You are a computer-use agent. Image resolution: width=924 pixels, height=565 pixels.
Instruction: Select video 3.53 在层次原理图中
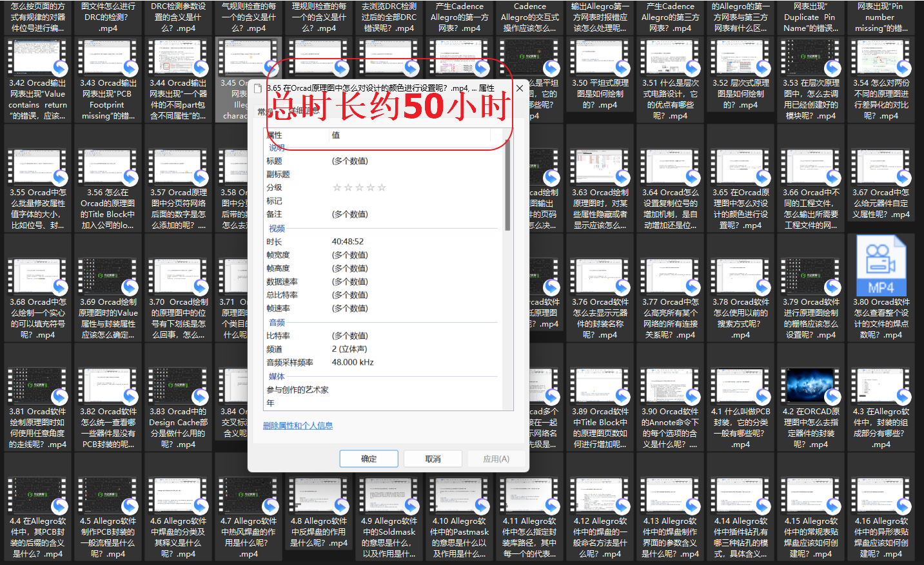click(x=811, y=81)
